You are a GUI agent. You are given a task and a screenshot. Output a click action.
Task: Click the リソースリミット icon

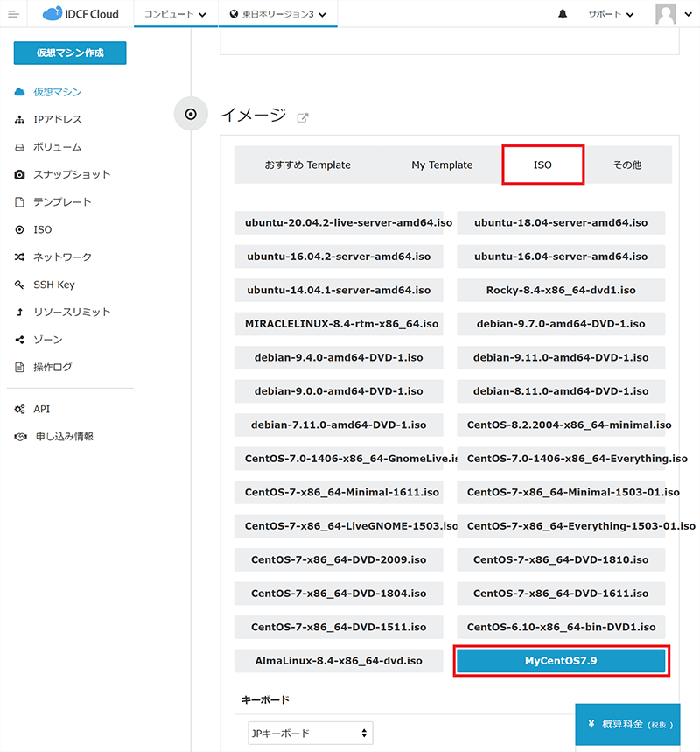click(x=19, y=313)
